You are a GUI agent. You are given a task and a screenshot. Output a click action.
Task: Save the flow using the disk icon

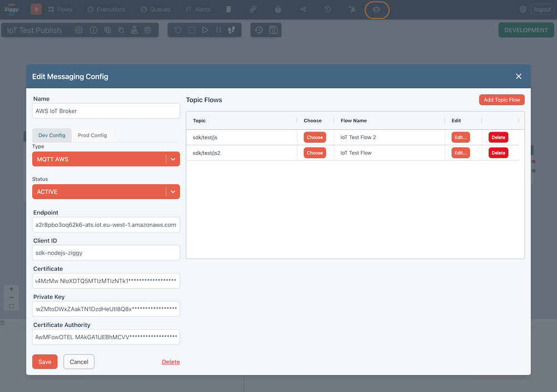pyautogui.click(x=273, y=30)
